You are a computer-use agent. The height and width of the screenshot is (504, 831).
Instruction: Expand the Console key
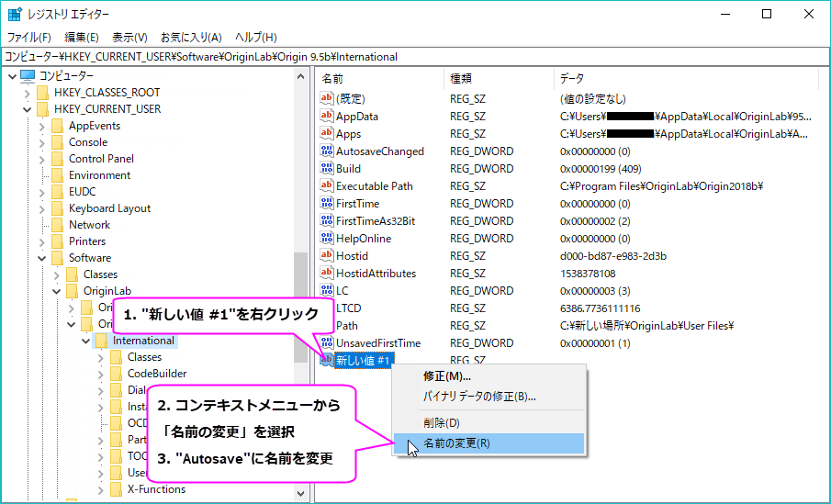click(x=42, y=142)
